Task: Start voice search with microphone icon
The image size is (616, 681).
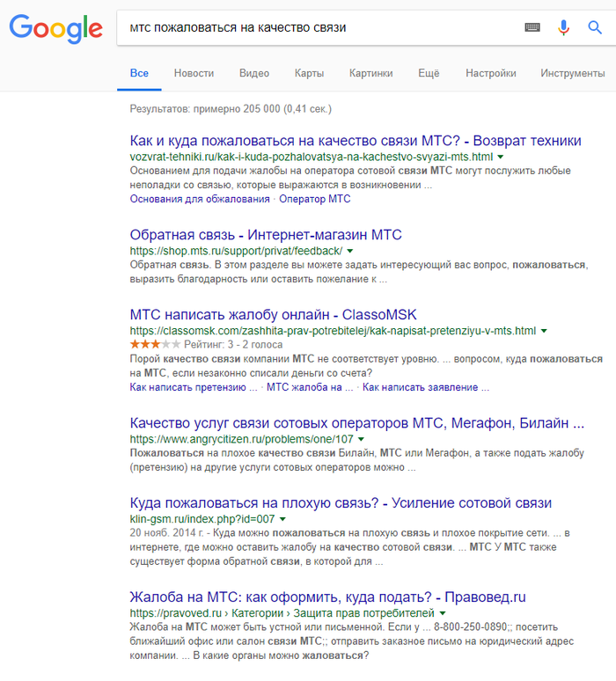Action: coord(563,27)
